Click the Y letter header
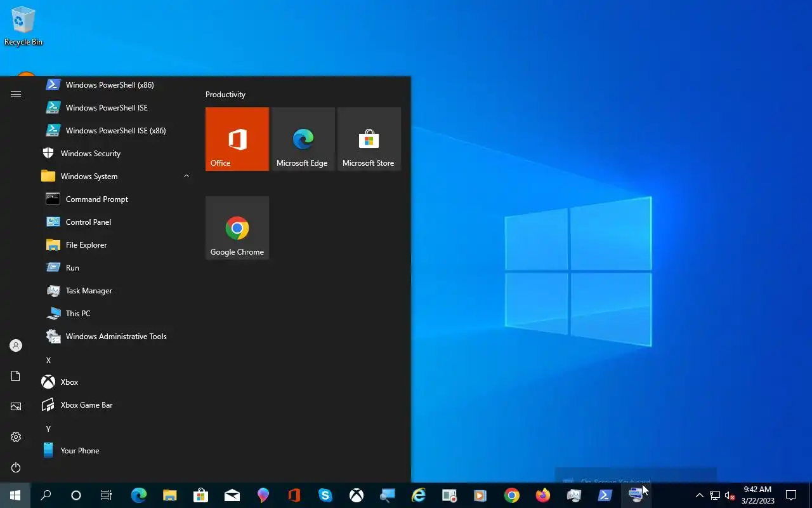Image resolution: width=812 pixels, height=508 pixels. [x=48, y=429]
